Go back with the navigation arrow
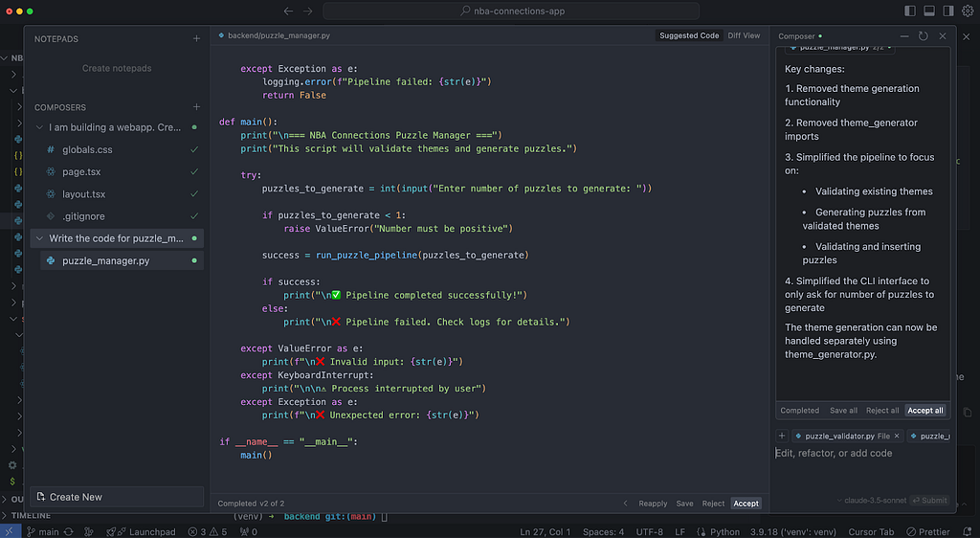 pyautogui.click(x=288, y=11)
